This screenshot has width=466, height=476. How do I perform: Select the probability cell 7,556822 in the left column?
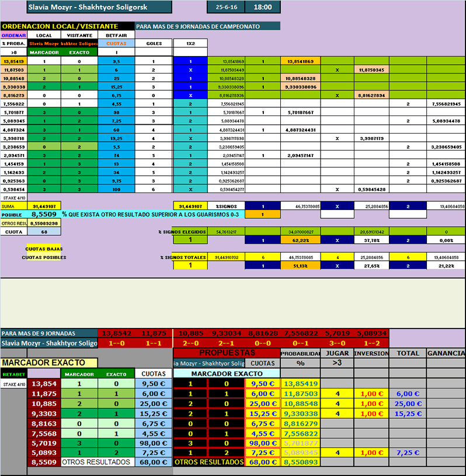pos(13,104)
